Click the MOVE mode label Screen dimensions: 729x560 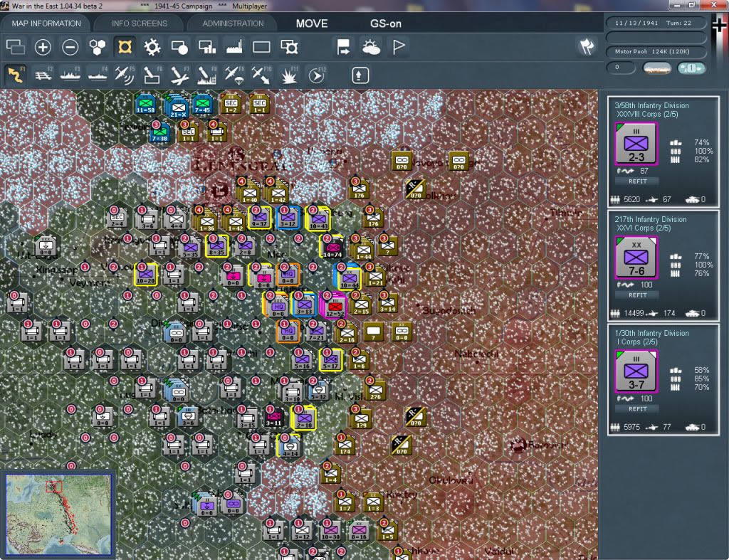312,23
